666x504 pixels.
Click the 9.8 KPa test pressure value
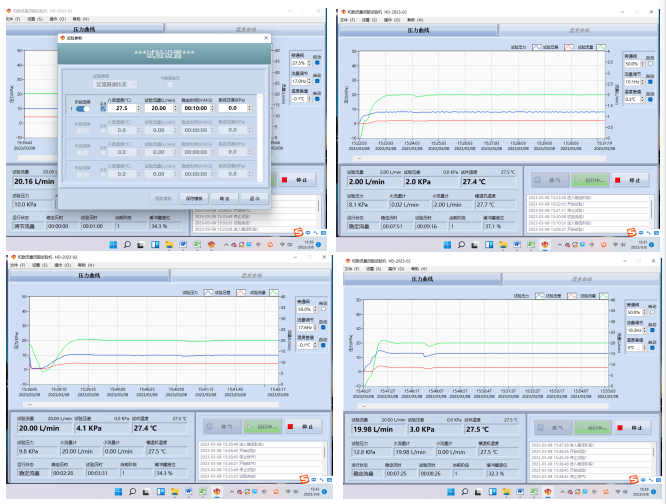coord(37,451)
